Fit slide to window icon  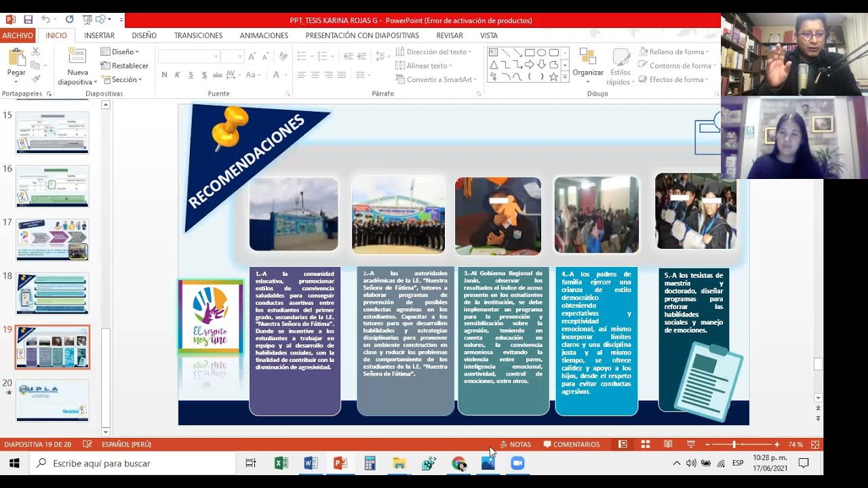tap(815, 445)
